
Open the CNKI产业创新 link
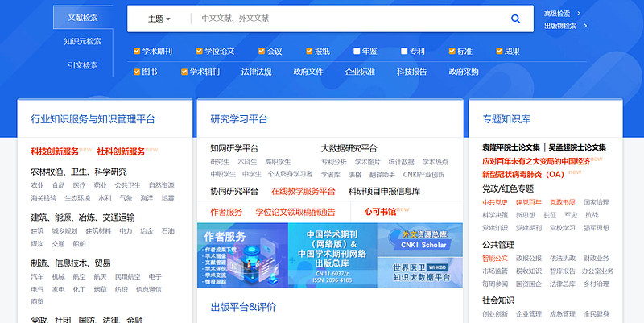(x=423, y=175)
